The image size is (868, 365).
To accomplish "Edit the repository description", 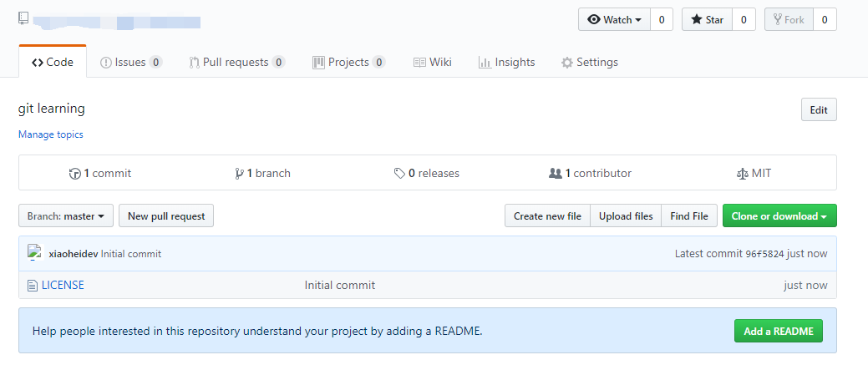I will click(x=819, y=109).
